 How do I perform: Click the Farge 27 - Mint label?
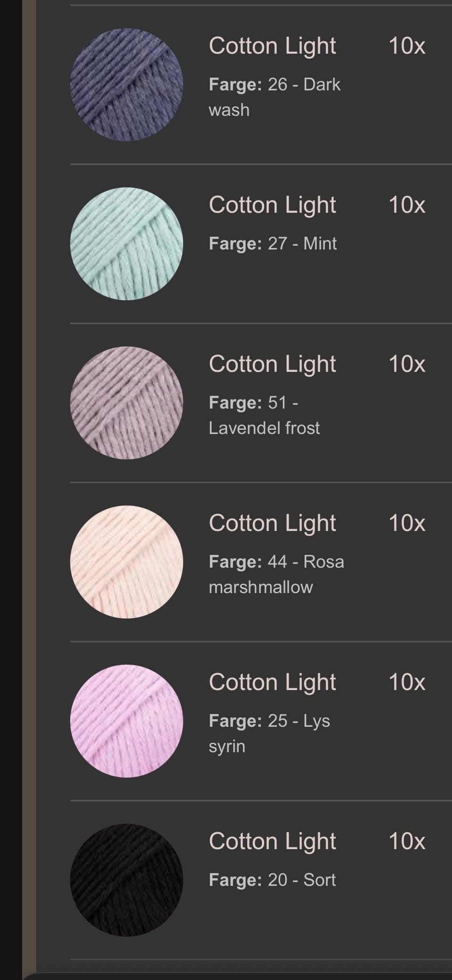point(273,244)
